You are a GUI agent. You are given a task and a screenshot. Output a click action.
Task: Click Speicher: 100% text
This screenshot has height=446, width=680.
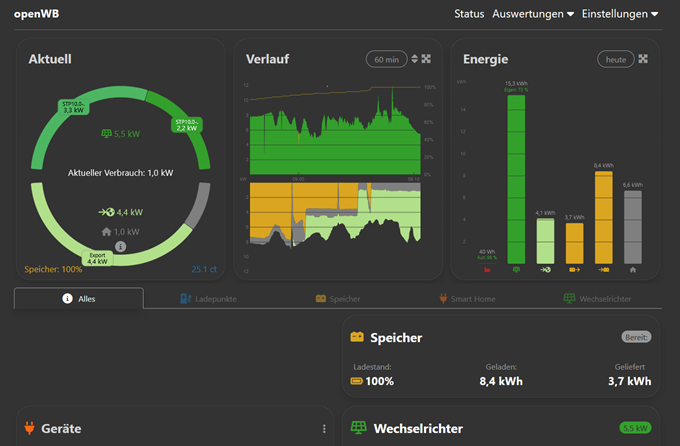click(x=53, y=269)
